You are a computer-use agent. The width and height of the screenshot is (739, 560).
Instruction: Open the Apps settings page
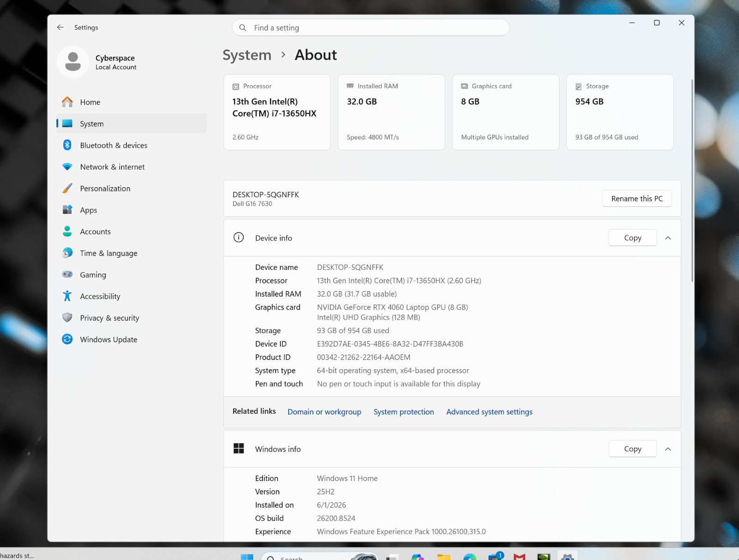[x=132, y=210]
